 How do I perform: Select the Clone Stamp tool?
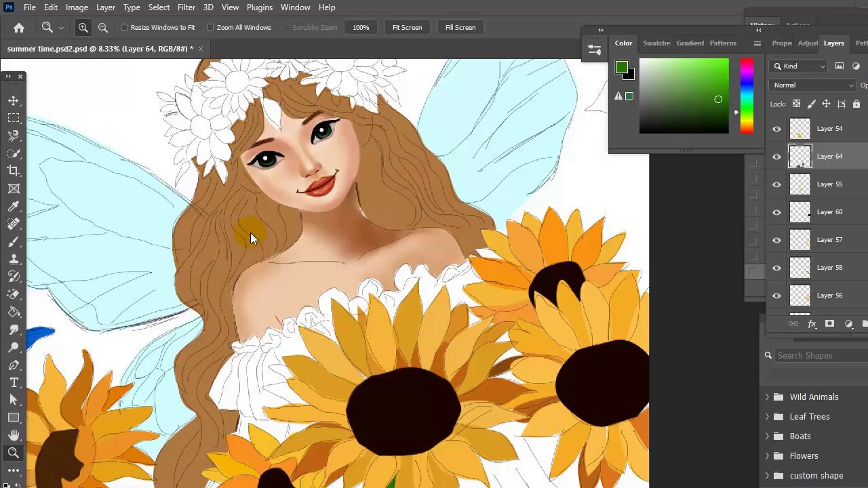coord(14,259)
